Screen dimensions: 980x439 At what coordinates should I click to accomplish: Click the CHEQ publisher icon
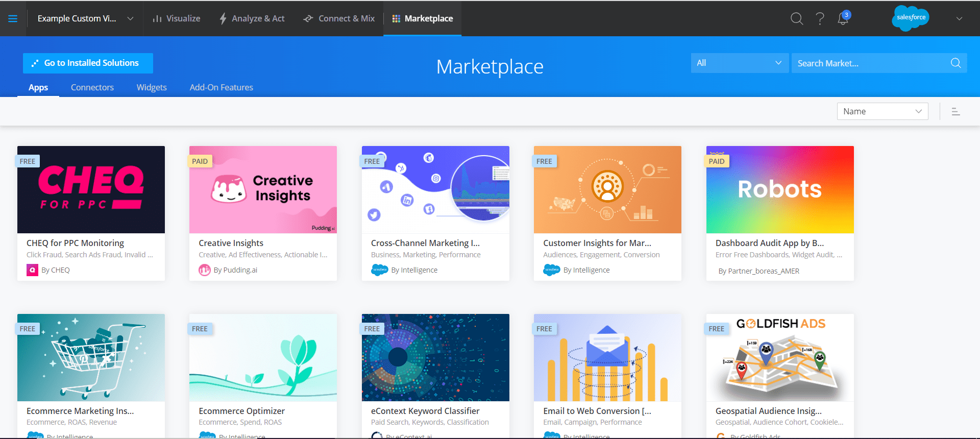33,270
